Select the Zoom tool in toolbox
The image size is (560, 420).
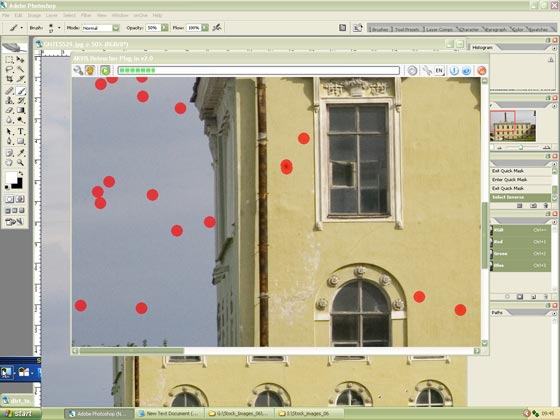click(x=21, y=162)
